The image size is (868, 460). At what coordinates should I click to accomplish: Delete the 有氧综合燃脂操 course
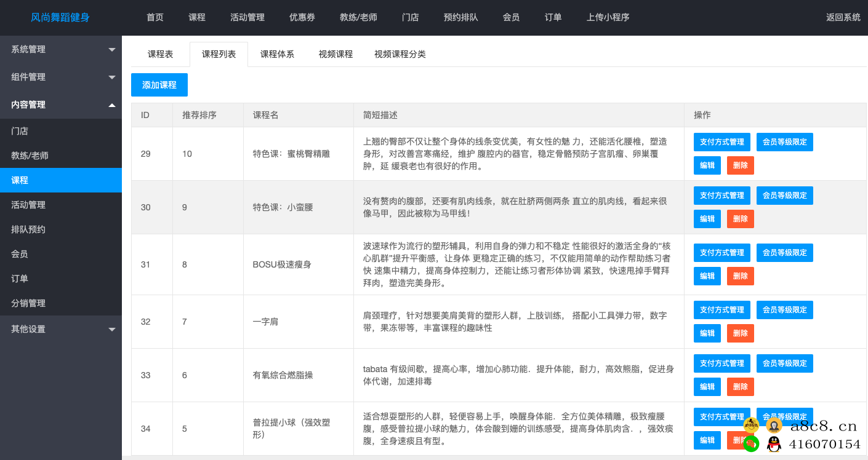(741, 387)
